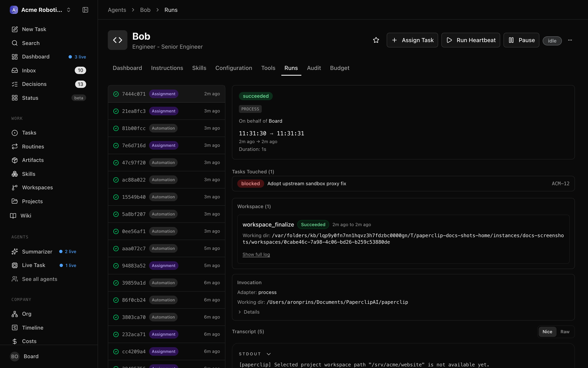Open the Projects folder icon
Screen dimensions: 588x368
(15, 201)
